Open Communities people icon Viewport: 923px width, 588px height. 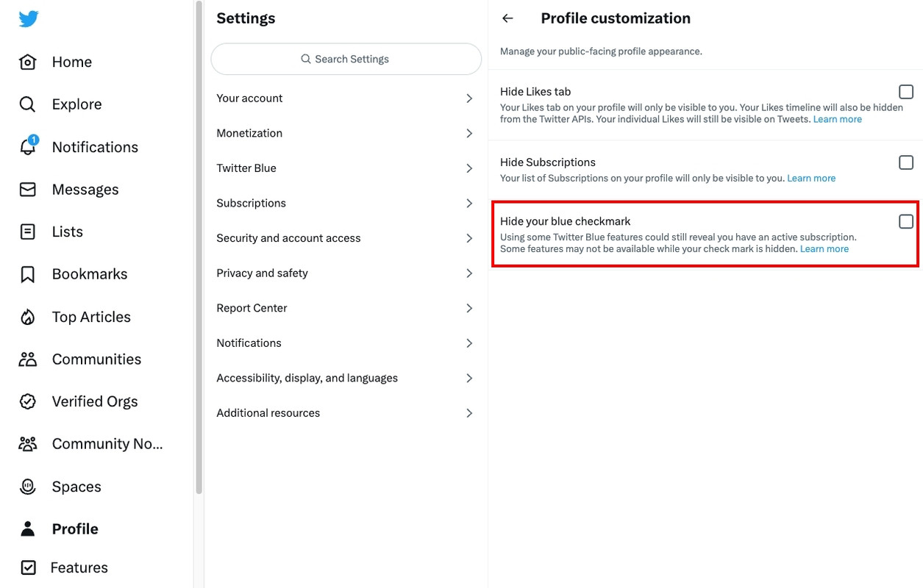(27, 359)
